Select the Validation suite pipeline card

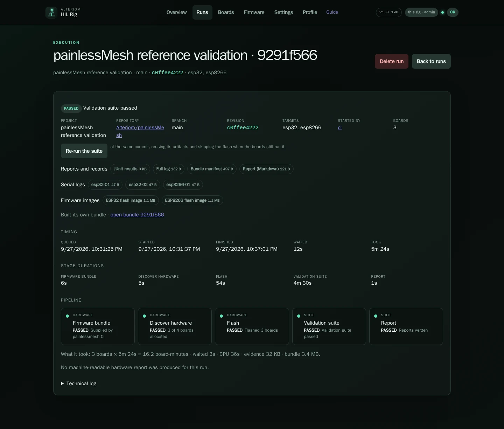329,326
